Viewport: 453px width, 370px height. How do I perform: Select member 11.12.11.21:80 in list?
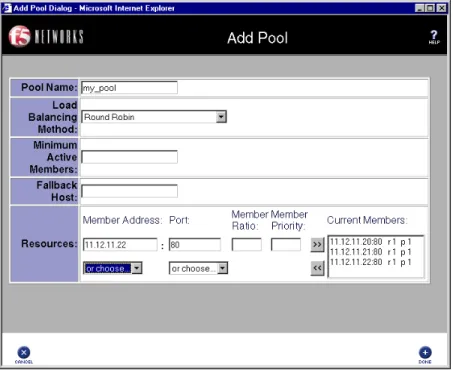[370, 252]
